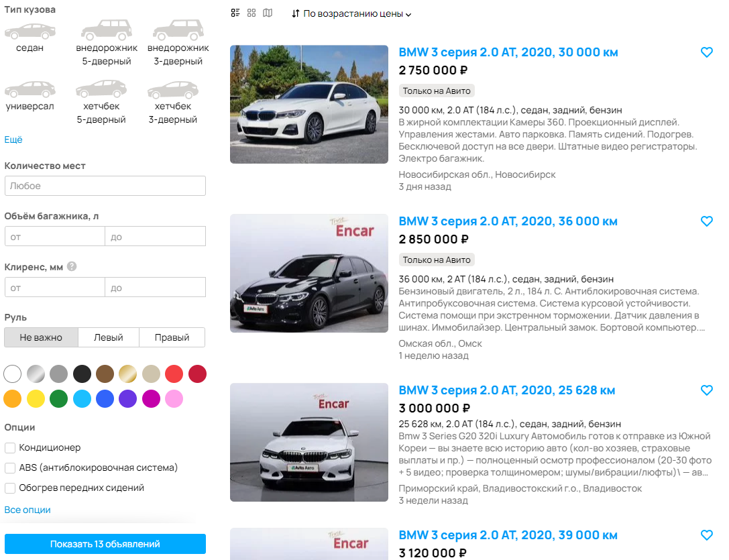Pick the blue color swatch
The width and height of the screenshot is (729, 560).
coord(105,398)
